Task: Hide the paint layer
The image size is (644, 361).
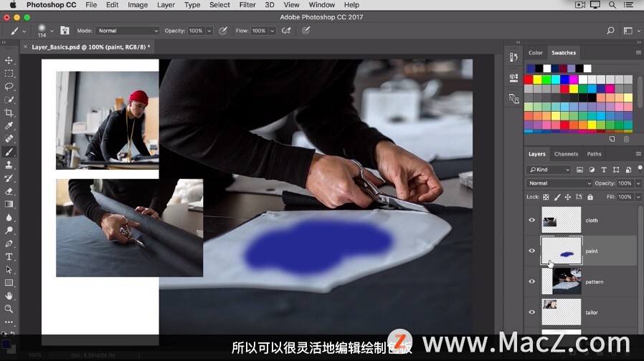Action: point(532,251)
